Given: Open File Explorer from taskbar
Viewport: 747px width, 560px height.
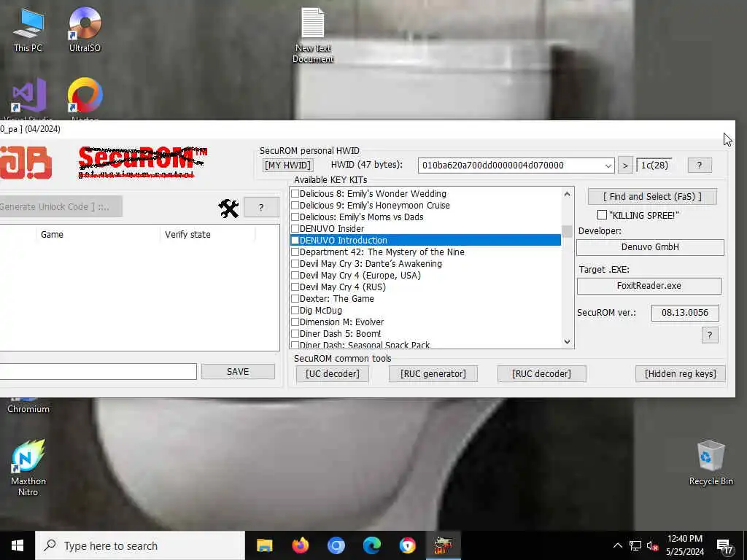Looking at the screenshot, I should [264, 545].
